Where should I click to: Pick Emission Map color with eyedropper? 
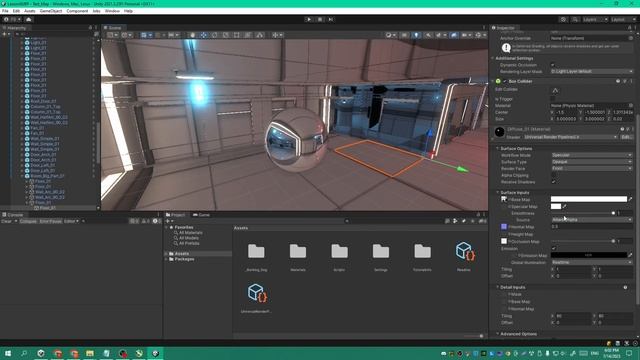point(631,255)
